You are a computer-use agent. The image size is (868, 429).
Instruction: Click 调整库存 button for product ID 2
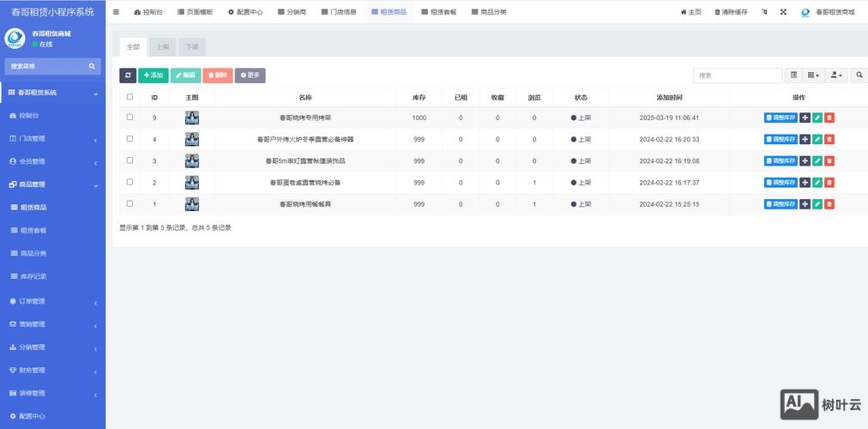[781, 182]
